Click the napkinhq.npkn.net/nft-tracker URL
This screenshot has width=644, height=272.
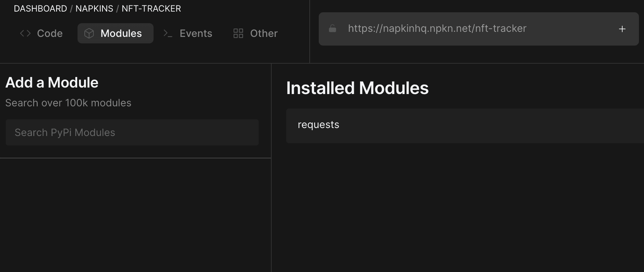point(437,29)
